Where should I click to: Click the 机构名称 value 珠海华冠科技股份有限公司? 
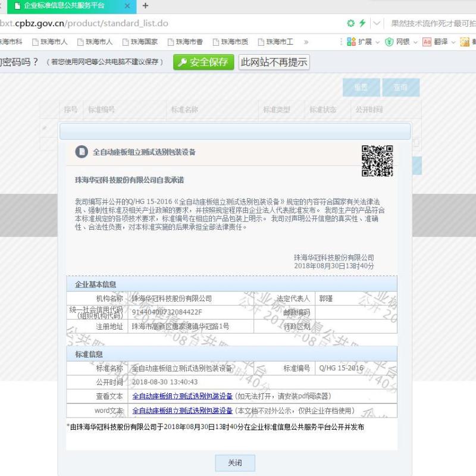[x=172, y=299]
